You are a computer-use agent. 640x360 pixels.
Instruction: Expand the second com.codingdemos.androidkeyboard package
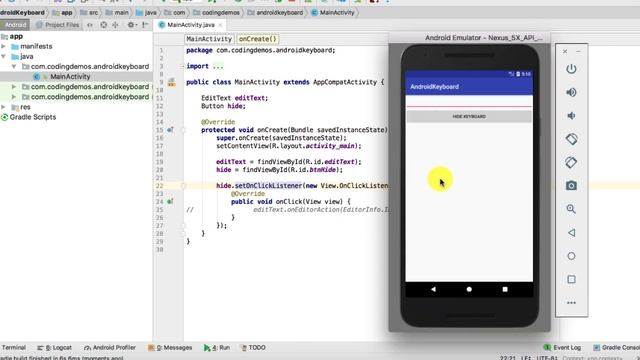(14, 87)
